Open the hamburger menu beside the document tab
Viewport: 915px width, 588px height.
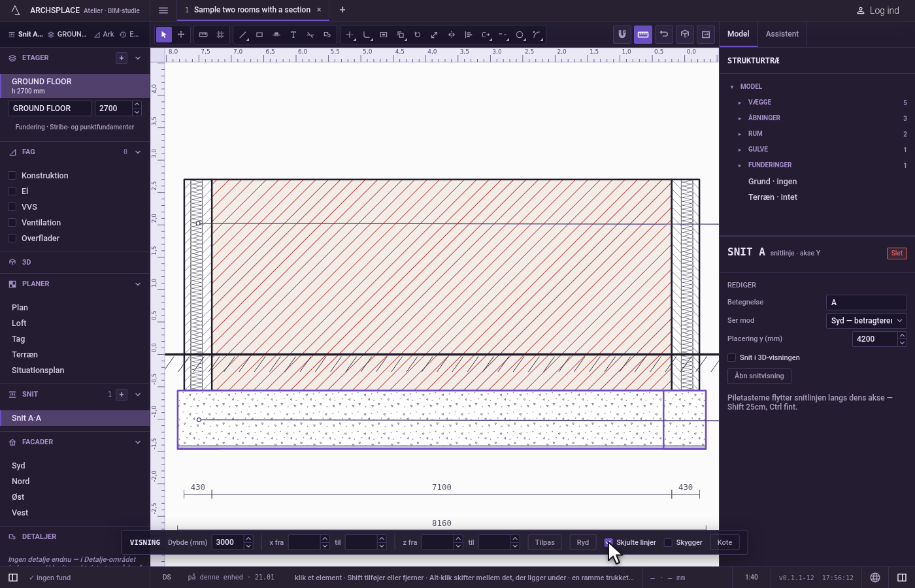163,10
